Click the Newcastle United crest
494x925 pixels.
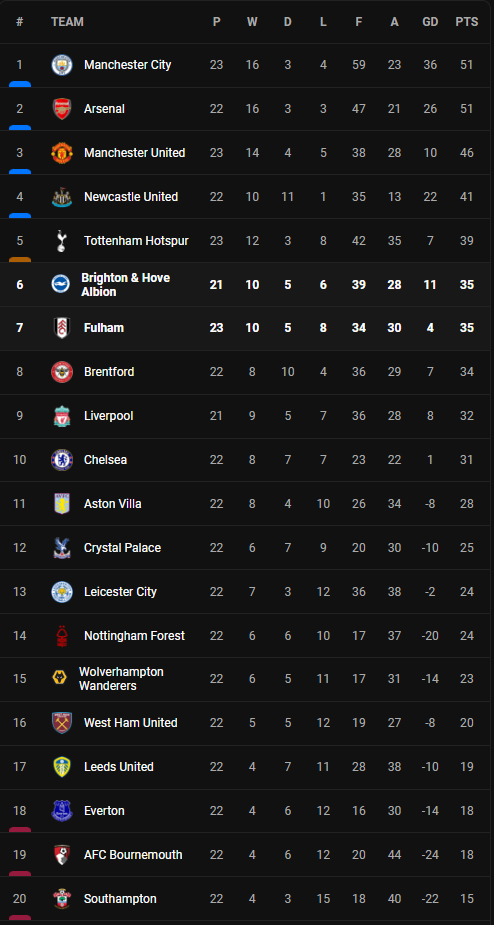[x=61, y=197]
